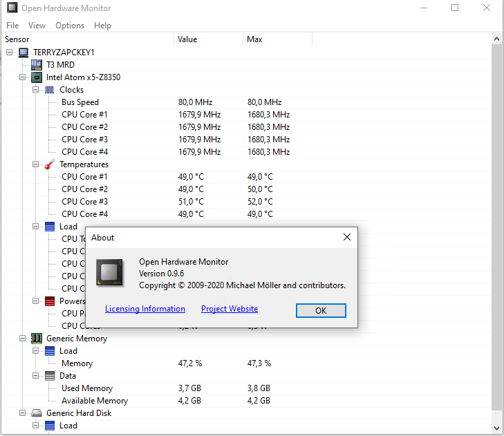Click the Sensor column header

point(88,39)
